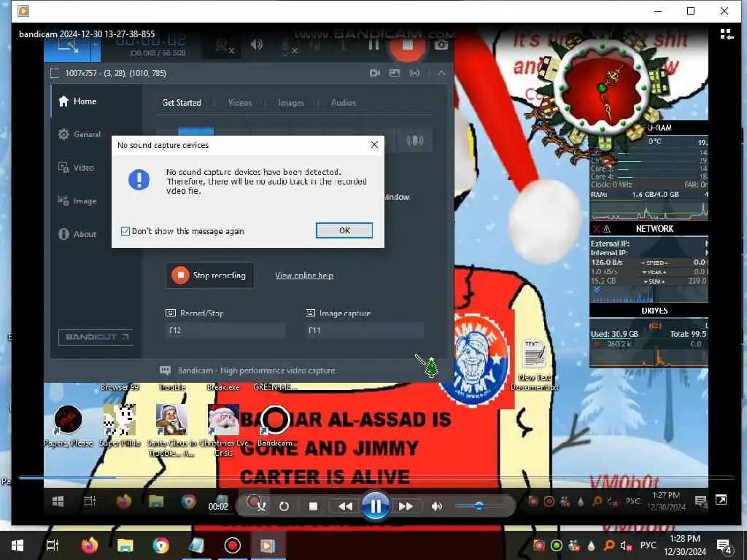Click the video seek bar above the controls
The width and height of the screenshot is (747, 560).
(376, 477)
